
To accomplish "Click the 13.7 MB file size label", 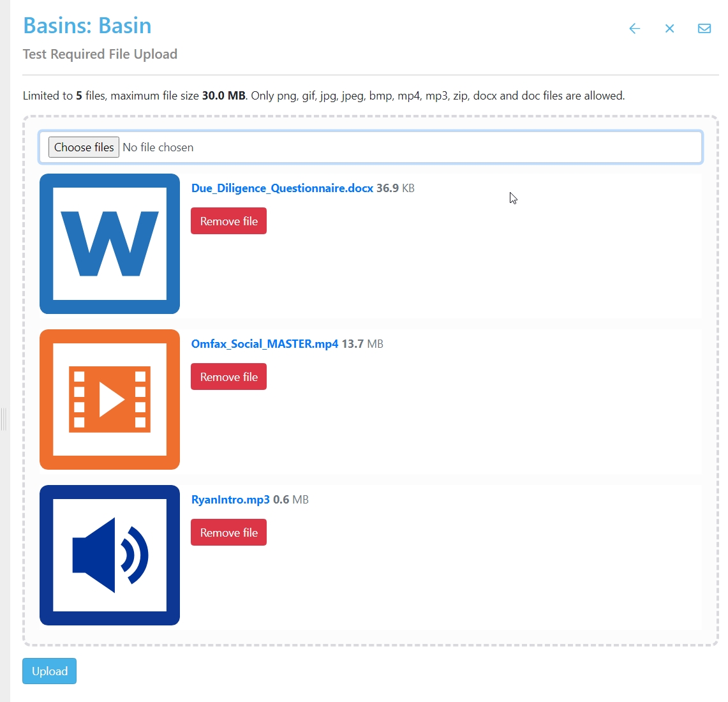I will pos(362,344).
